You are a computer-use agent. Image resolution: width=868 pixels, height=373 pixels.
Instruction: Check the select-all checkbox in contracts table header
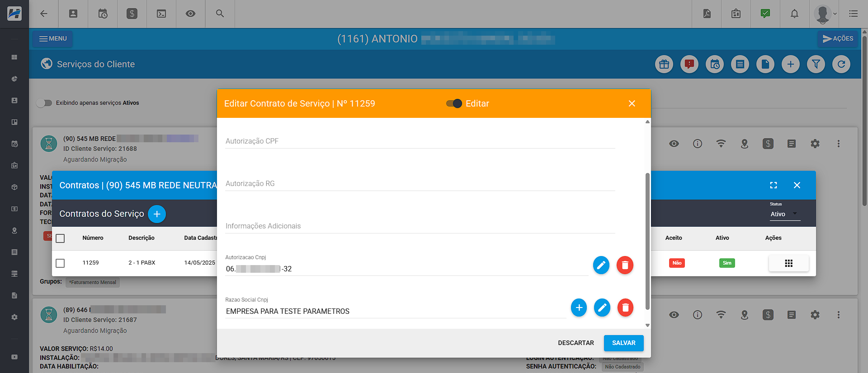(60, 238)
